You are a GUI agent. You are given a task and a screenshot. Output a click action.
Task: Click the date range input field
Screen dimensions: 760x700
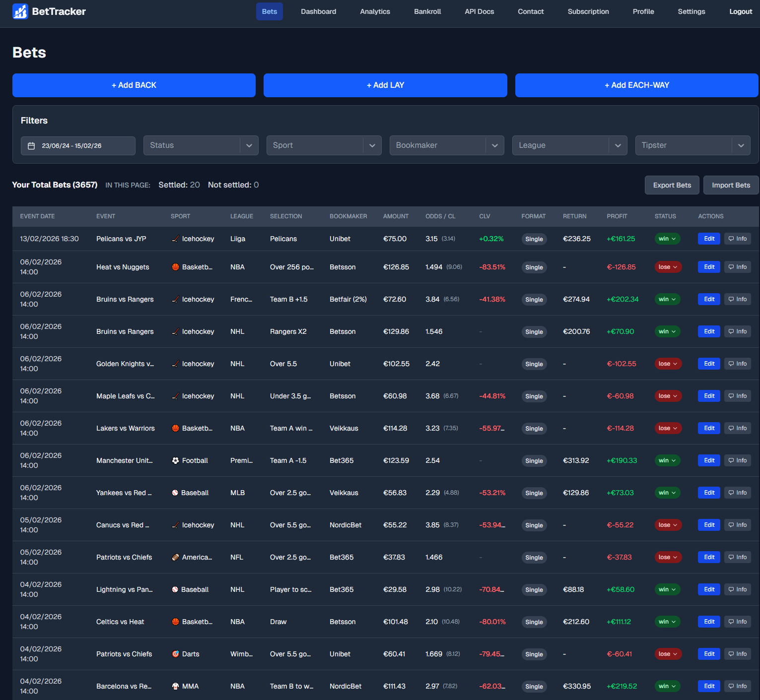click(78, 146)
